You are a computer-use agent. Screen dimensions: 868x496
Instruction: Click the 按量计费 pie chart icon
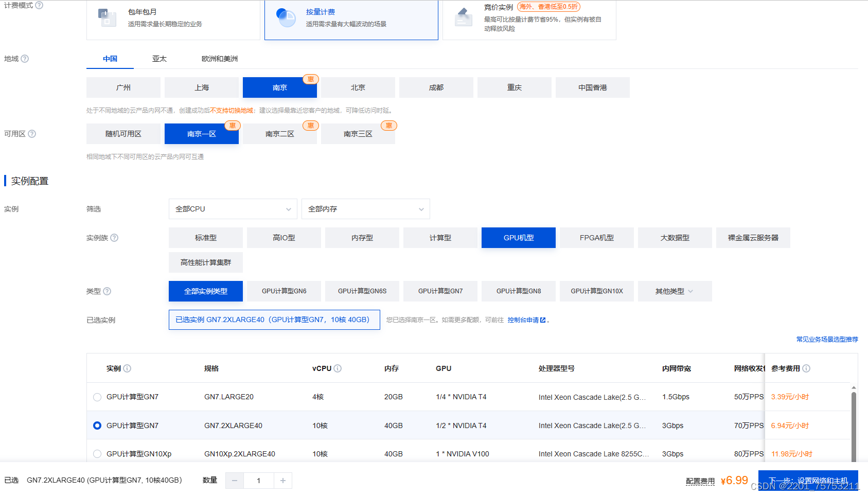286,17
